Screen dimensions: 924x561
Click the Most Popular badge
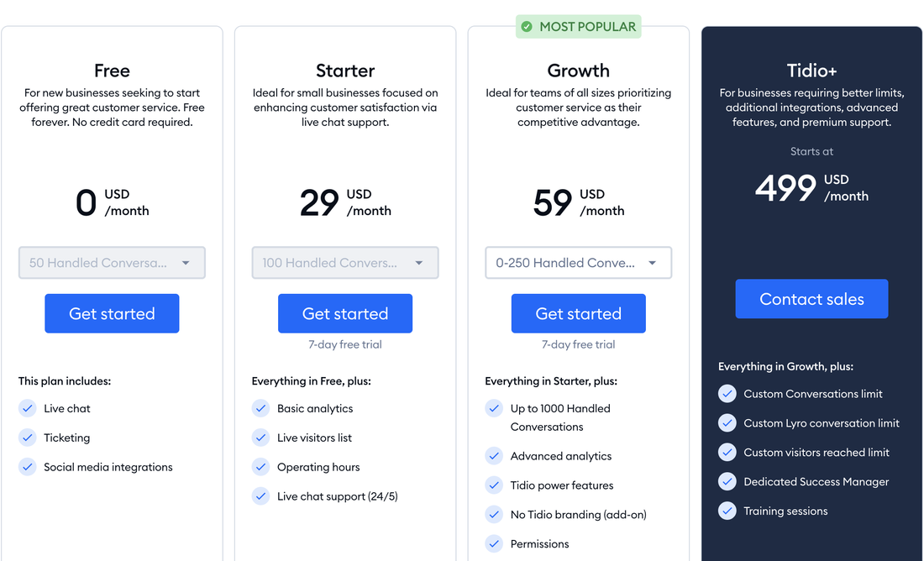click(x=578, y=27)
